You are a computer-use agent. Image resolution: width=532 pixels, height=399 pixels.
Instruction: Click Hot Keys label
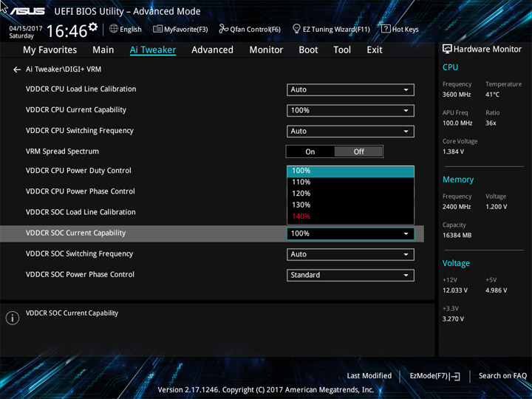[x=405, y=29]
